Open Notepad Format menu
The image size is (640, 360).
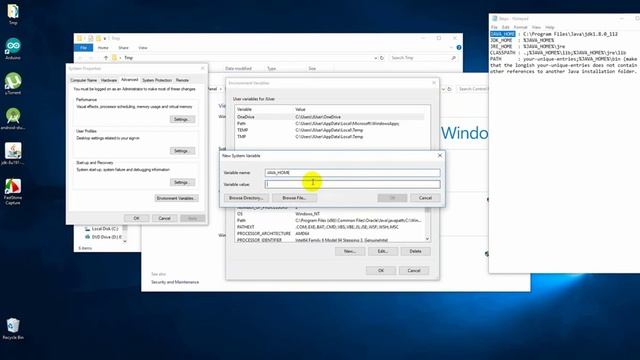[x=520, y=27]
